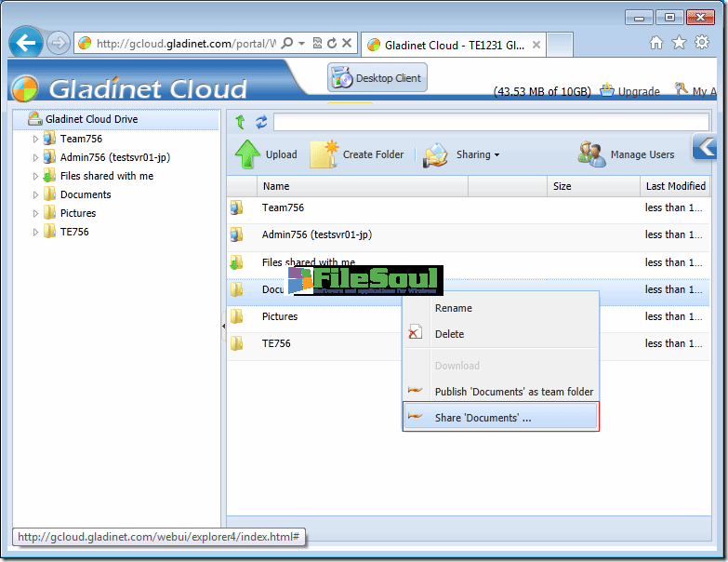This screenshot has height=562, width=728.
Task: Click the green up-folder arrow icon
Action: [241, 122]
